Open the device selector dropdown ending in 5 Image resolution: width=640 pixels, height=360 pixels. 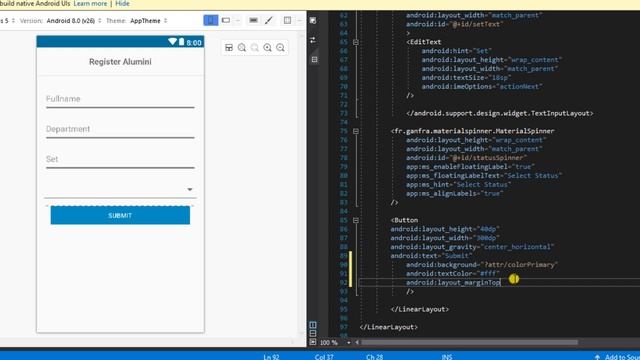[7, 20]
